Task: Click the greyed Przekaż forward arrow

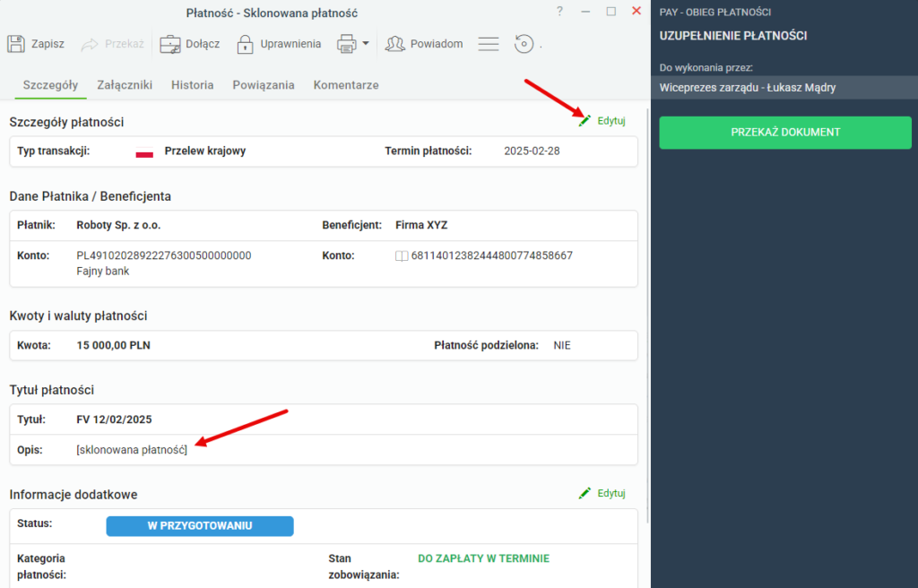Action: click(90, 44)
